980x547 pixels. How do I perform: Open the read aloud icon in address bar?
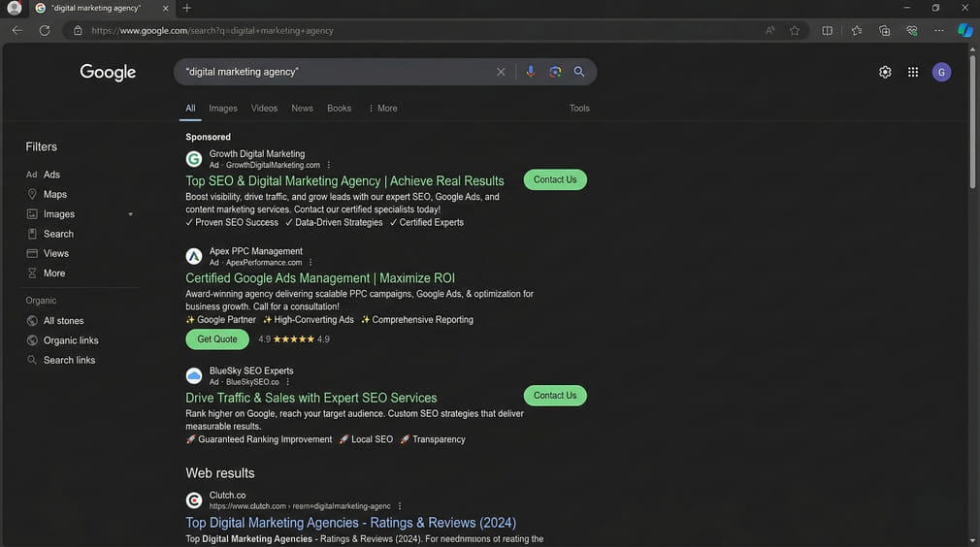click(x=770, y=30)
